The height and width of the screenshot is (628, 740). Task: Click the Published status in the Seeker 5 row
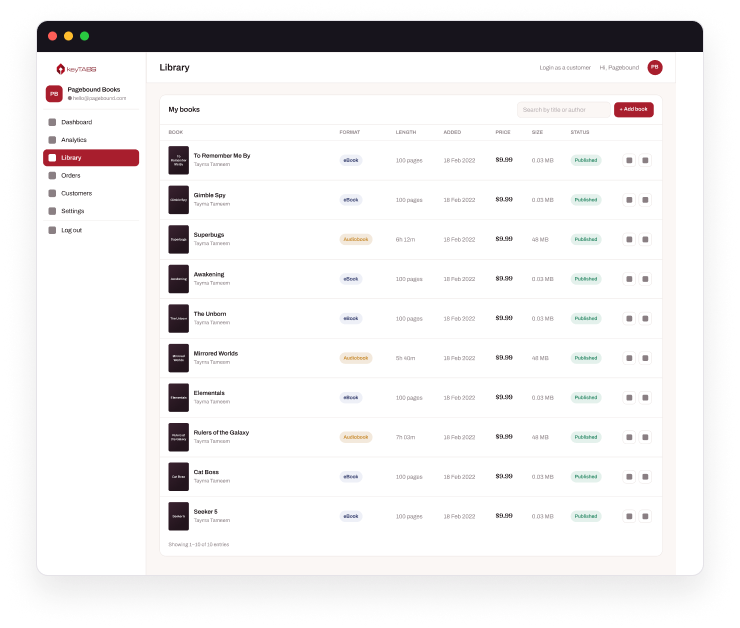(x=586, y=516)
